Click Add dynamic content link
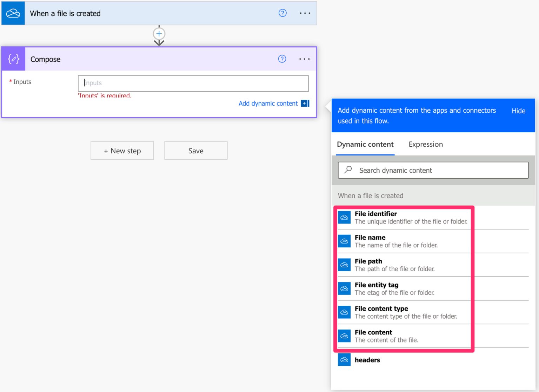 click(x=268, y=103)
